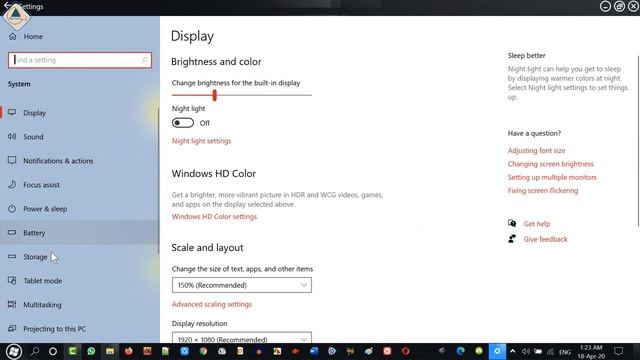Screen dimensions: 640x360
Task: Click the Give feedback person icon
Action: coord(512,239)
